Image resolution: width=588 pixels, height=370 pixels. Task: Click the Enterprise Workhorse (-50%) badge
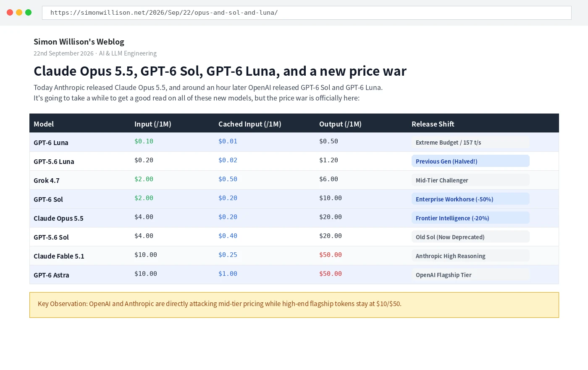(x=470, y=199)
